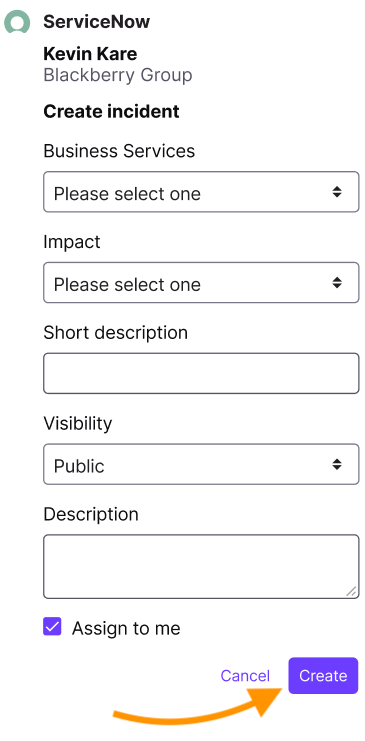Click the Description box resize handle
Image resolution: width=365 pixels, height=741 pixels.
pyautogui.click(x=351, y=591)
